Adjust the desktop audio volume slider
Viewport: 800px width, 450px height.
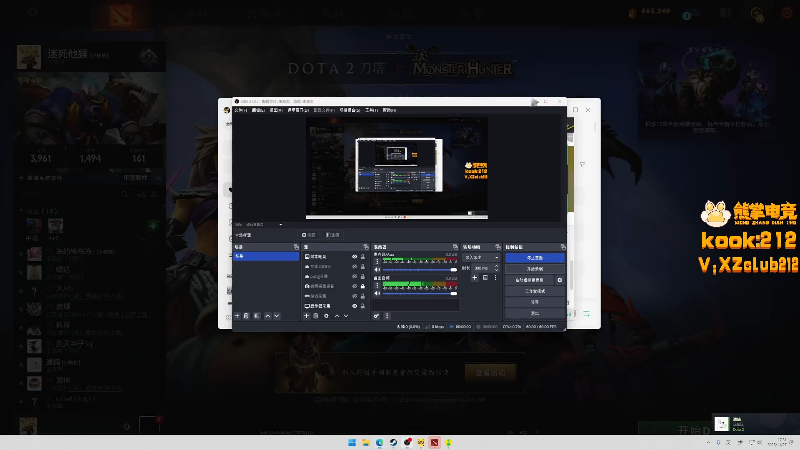(x=419, y=293)
